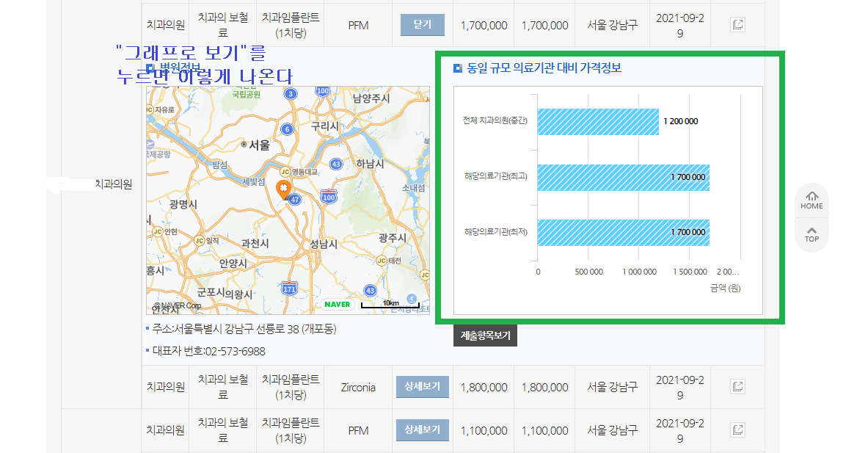
Task: Click the phone number 02-573-6988
Action: click(235, 351)
